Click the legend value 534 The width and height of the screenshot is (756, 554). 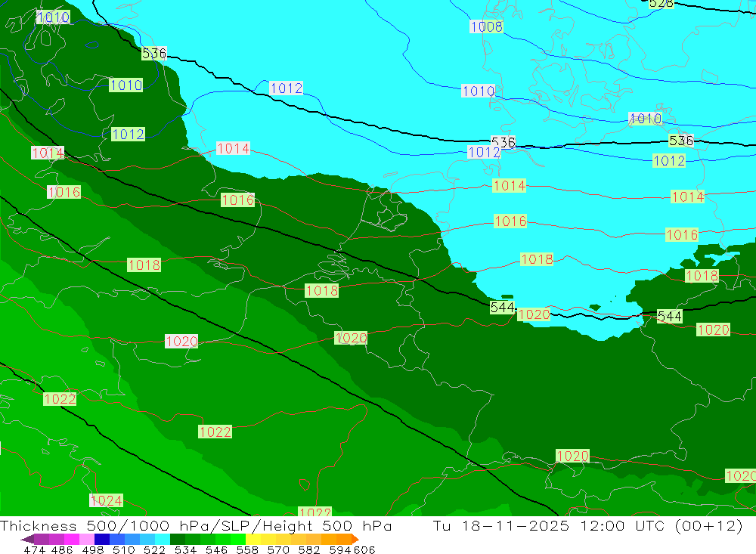[185, 549]
